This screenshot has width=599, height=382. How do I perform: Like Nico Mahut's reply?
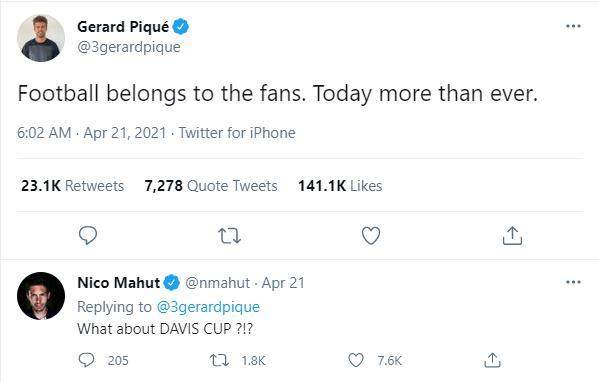click(x=356, y=360)
